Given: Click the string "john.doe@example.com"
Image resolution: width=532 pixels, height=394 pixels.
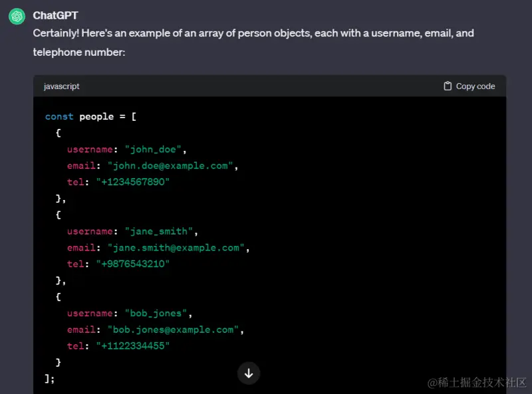Looking at the screenshot, I should (x=170, y=166).
